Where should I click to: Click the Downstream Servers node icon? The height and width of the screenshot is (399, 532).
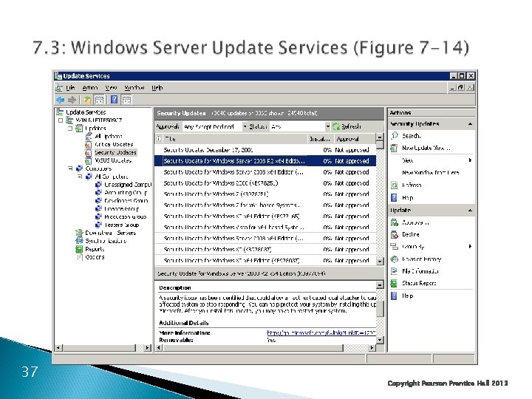(x=79, y=233)
